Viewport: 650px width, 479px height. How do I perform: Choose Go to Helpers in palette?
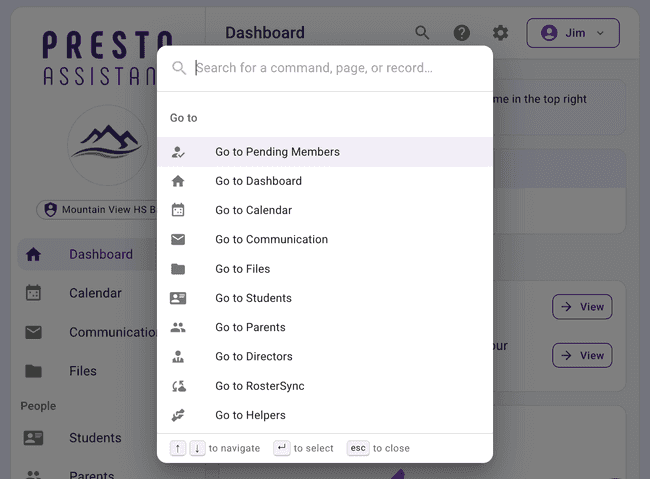point(325,415)
